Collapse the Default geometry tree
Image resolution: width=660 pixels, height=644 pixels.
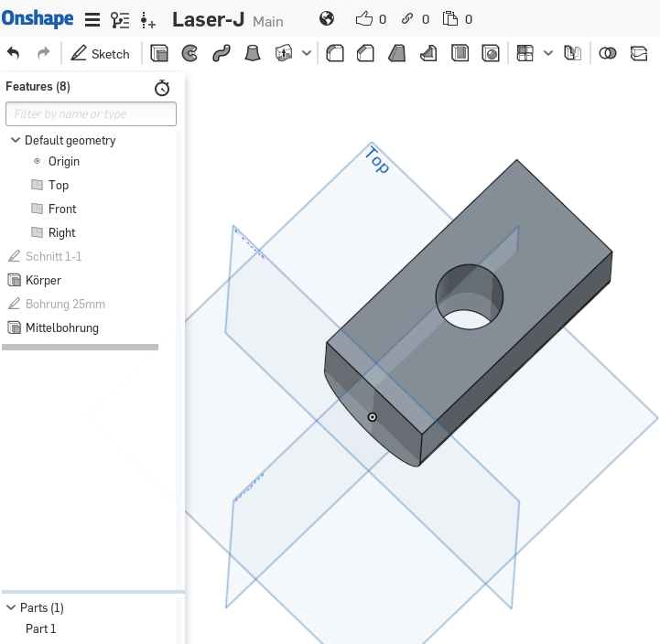click(15, 140)
